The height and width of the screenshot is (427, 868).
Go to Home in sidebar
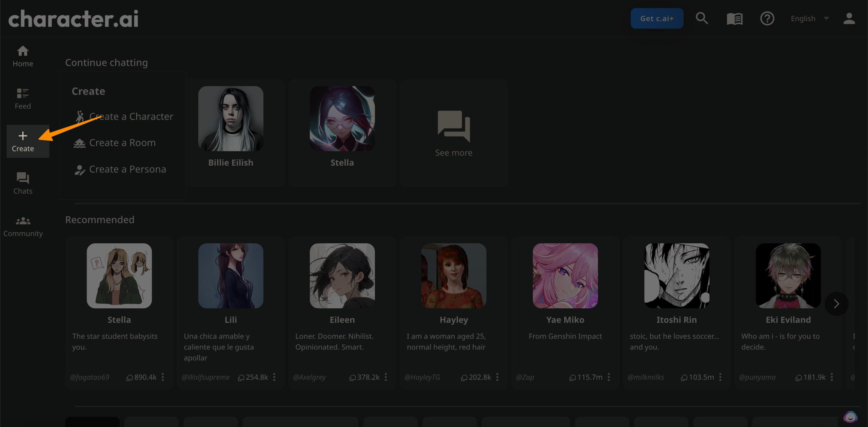[23, 56]
